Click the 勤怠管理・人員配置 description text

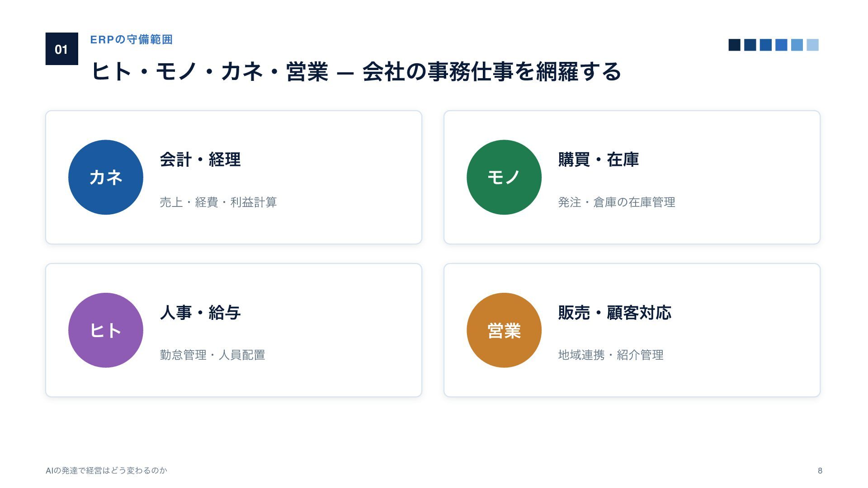(212, 355)
